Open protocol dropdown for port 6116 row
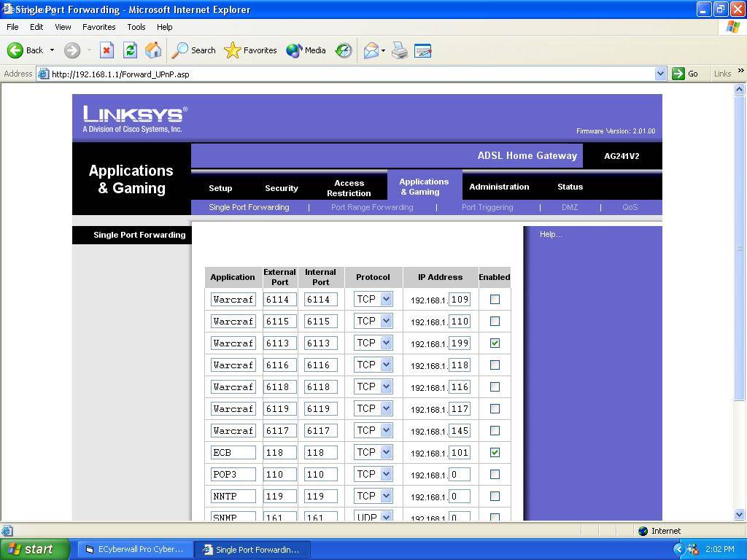The image size is (747, 560). [x=373, y=365]
